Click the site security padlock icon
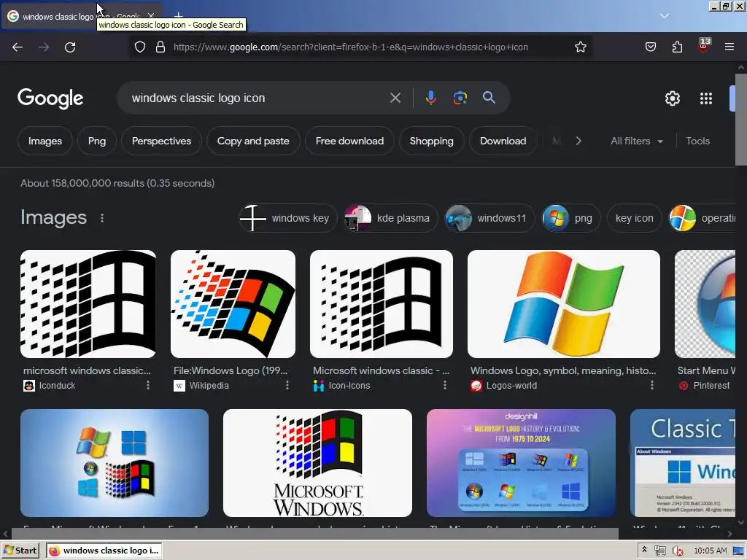Viewport: 747px width, 560px height. point(160,47)
